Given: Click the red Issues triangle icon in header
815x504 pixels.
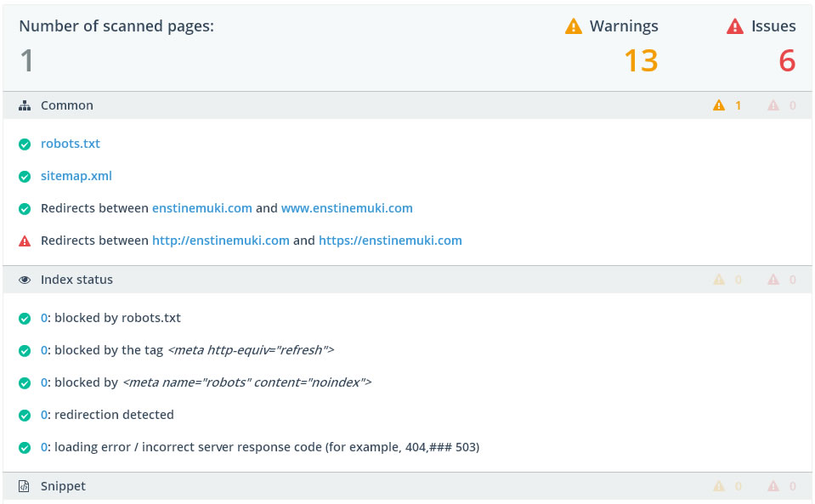Looking at the screenshot, I should tap(735, 26).
